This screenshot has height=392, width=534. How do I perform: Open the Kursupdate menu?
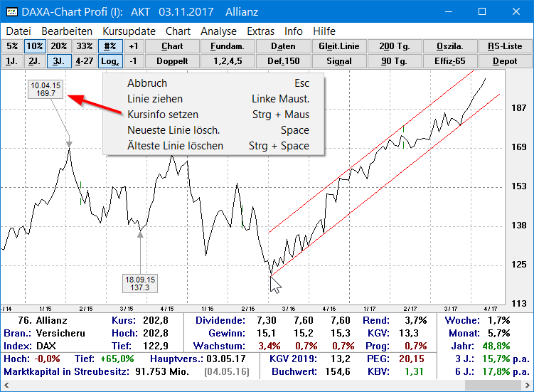(x=129, y=31)
